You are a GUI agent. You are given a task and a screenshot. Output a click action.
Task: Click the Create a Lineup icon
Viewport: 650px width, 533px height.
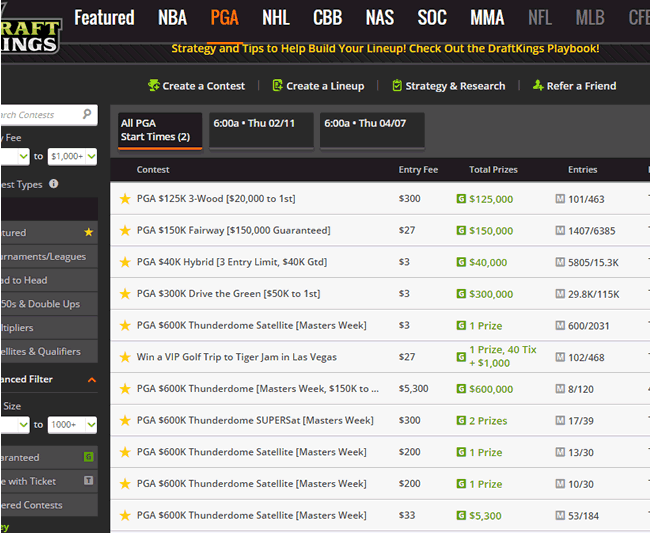click(277, 85)
